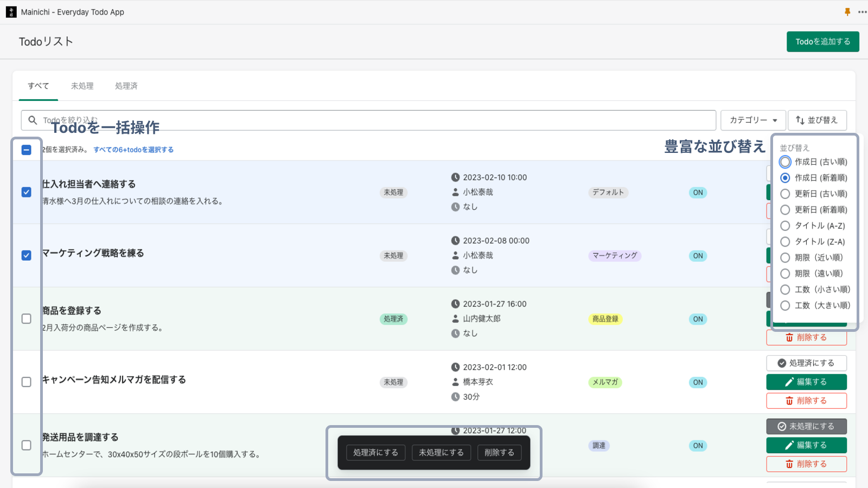Click the person icon beside 橋本芽衣
Screen dimensions: 868x488
click(x=456, y=382)
